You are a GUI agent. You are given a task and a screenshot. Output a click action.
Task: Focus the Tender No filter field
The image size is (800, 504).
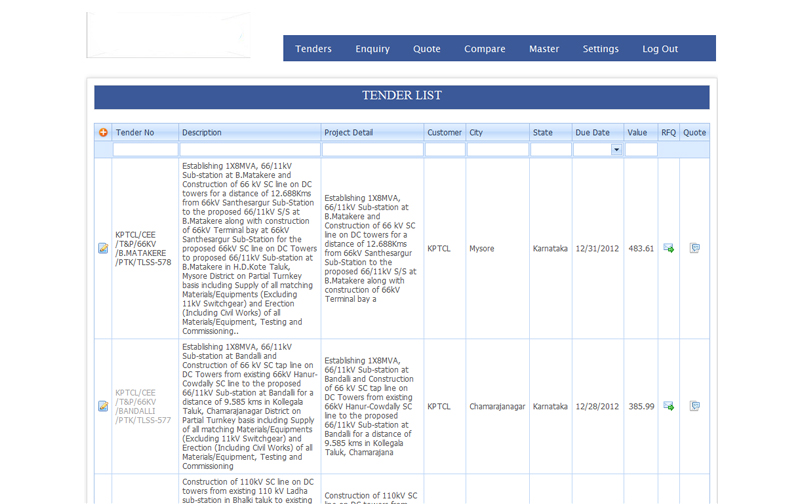(145, 150)
